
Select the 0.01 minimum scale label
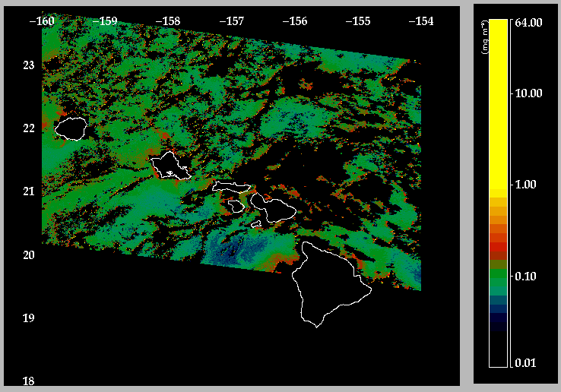(526, 363)
